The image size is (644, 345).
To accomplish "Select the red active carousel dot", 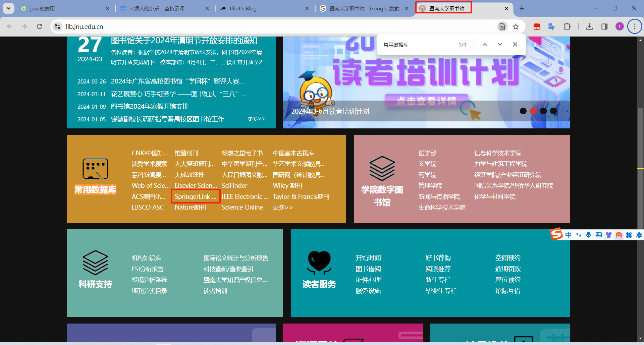I will pos(533,111).
